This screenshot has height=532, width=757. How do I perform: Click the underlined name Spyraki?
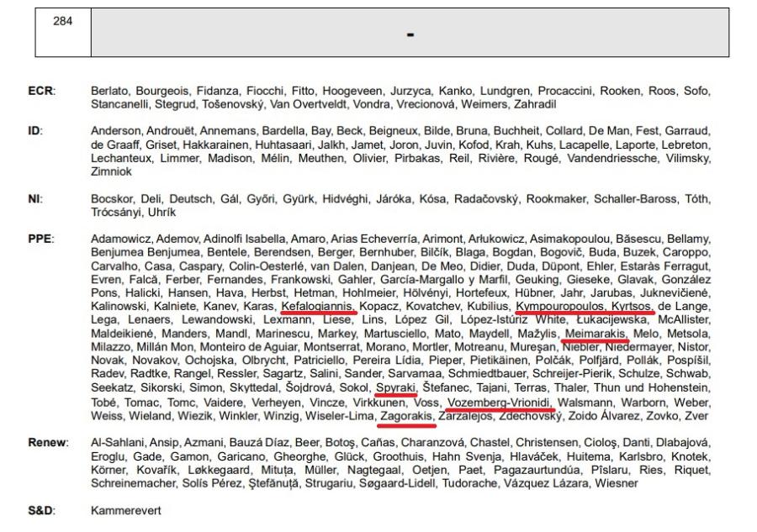click(x=396, y=387)
